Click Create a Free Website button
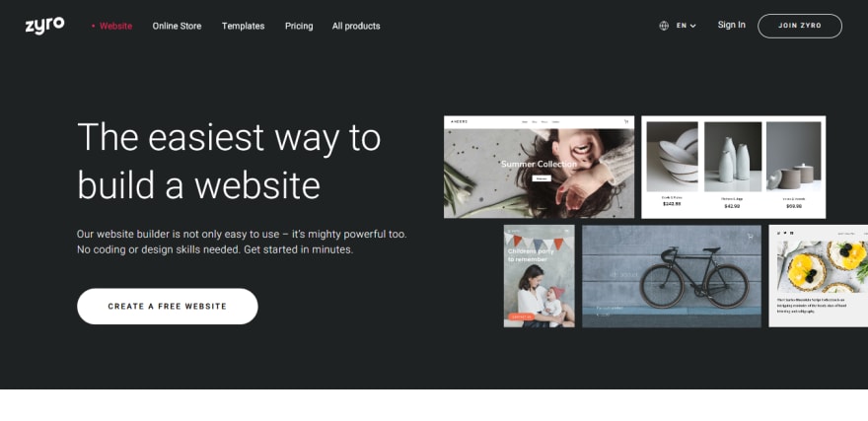This screenshot has width=868, height=421. tap(167, 306)
